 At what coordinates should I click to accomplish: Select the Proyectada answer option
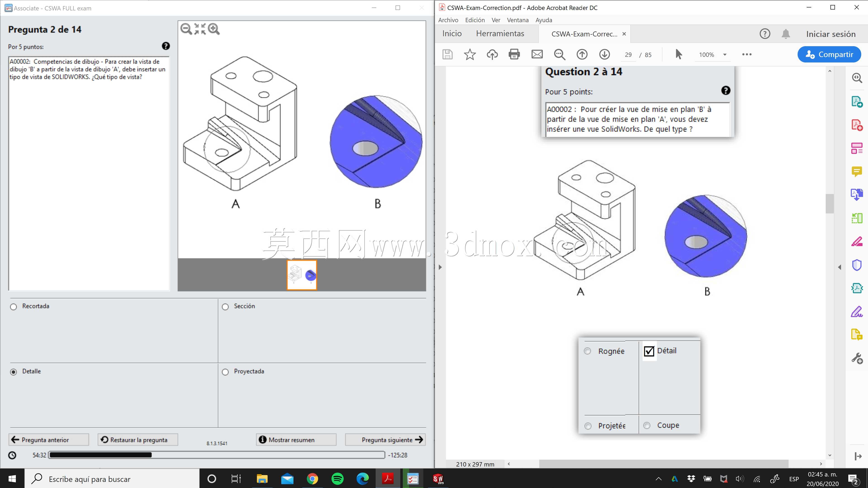click(225, 372)
